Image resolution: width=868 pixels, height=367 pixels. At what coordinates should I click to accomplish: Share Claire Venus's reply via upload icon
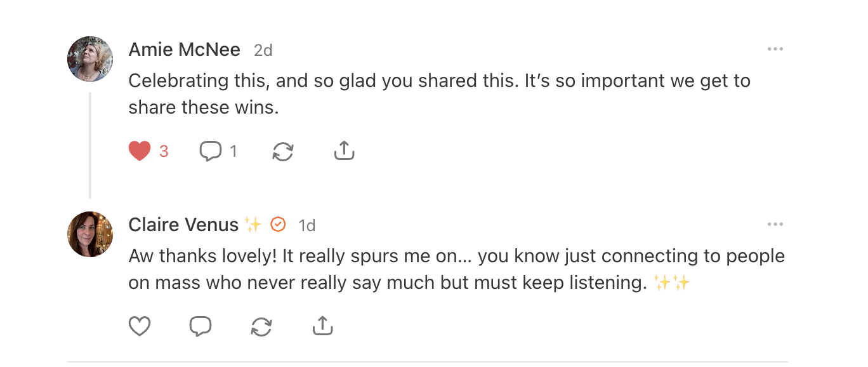(x=323, y=326)
